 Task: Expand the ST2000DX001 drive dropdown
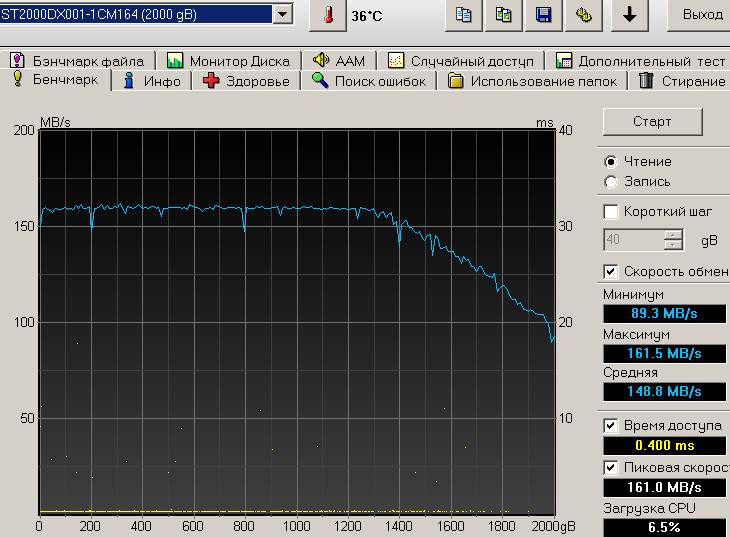[282, 14]
